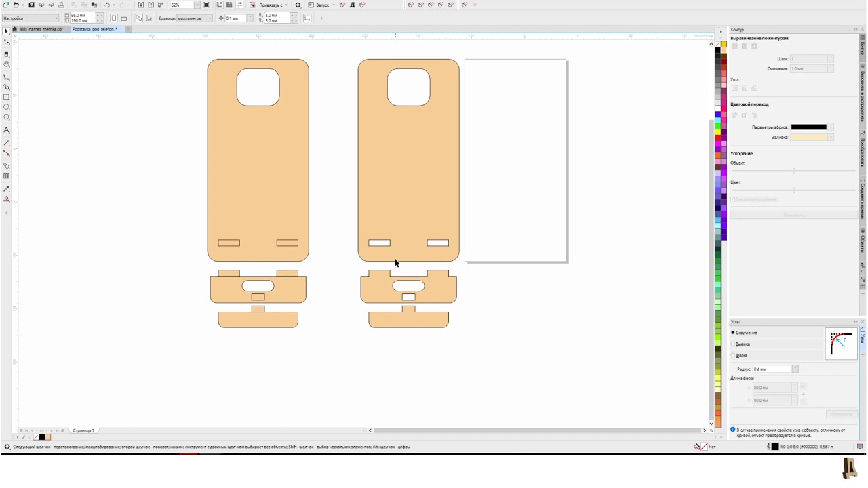Click the Export icon
Image resolution: width=868 pixels, height=488 pixels.
(151, 5)
